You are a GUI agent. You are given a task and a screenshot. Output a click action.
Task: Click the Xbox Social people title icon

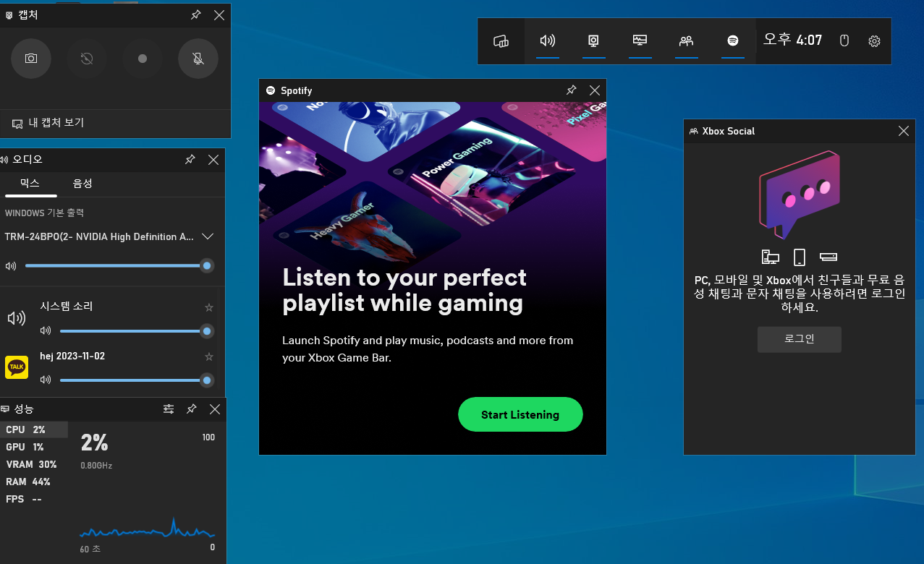click(694, 131)
